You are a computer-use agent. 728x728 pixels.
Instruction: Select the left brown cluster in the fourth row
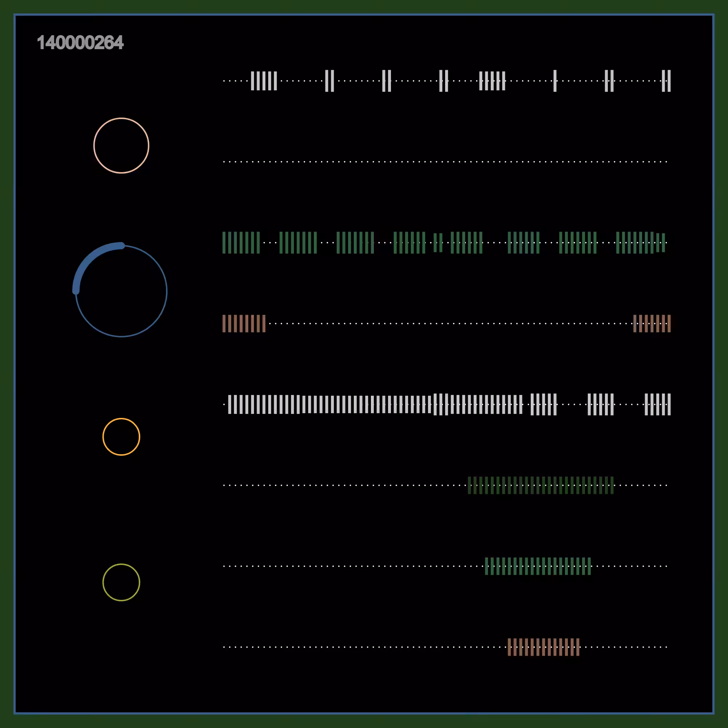pyautogui.click(x=244, y=323)
